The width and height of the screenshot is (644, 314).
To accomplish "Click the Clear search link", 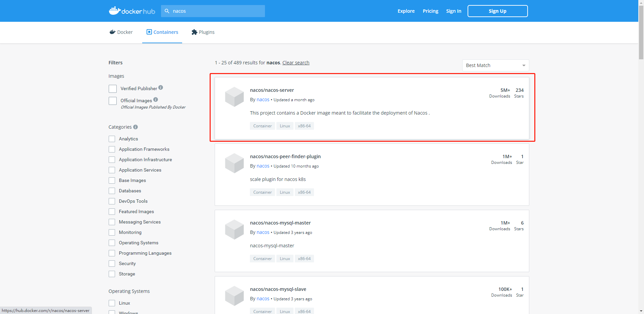I will (296, 63).
